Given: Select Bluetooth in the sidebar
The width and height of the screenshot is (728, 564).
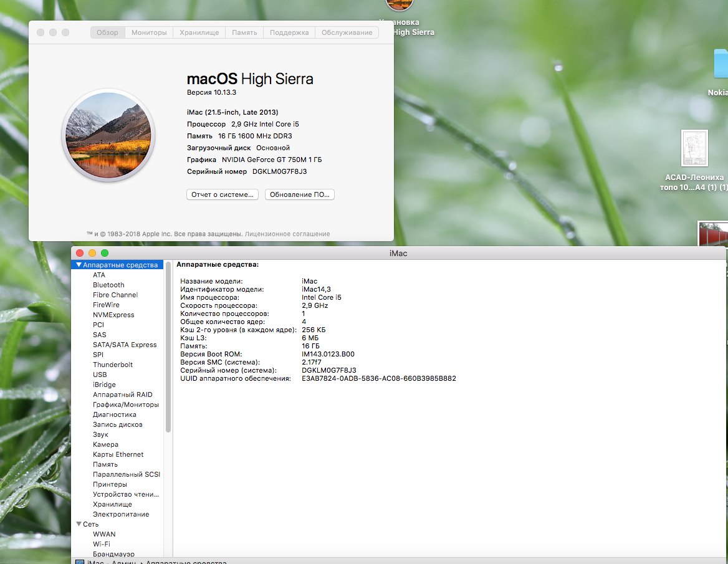Looking at the screenshot, I should click(x=108, y=285).
